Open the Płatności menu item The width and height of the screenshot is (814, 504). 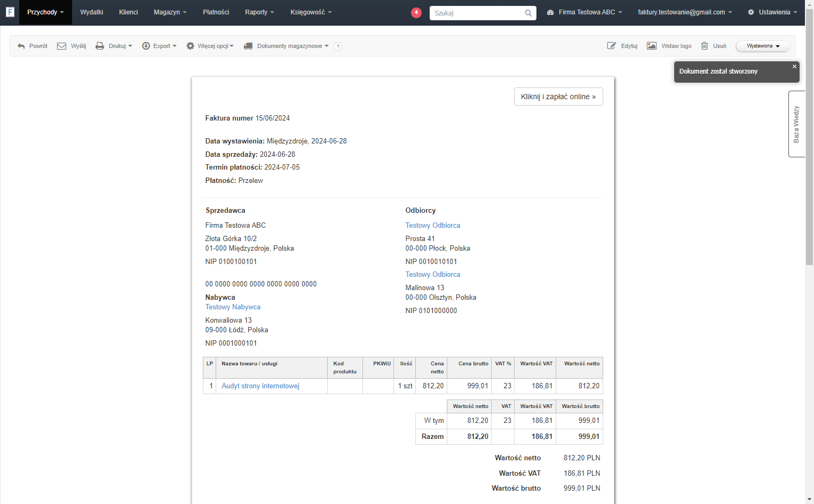click(x=216, y=12)
